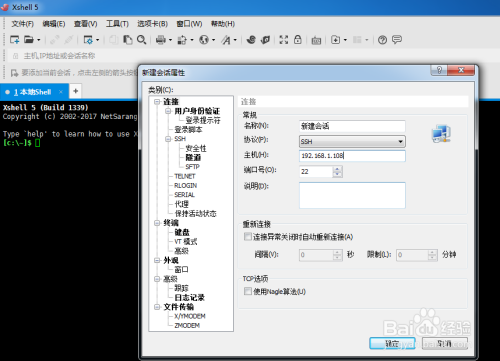Click the feedback speech bubble icon
Image resolution: width=500 pixels, height=361 pixels.
[x=397, y=40]
